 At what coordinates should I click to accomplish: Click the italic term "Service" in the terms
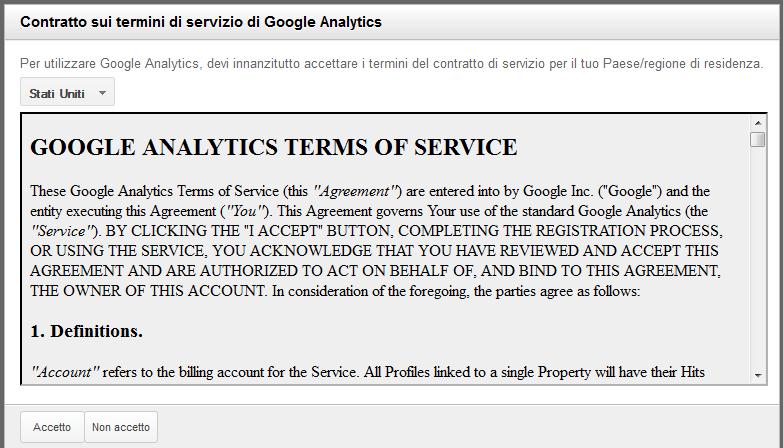point(63,231)
